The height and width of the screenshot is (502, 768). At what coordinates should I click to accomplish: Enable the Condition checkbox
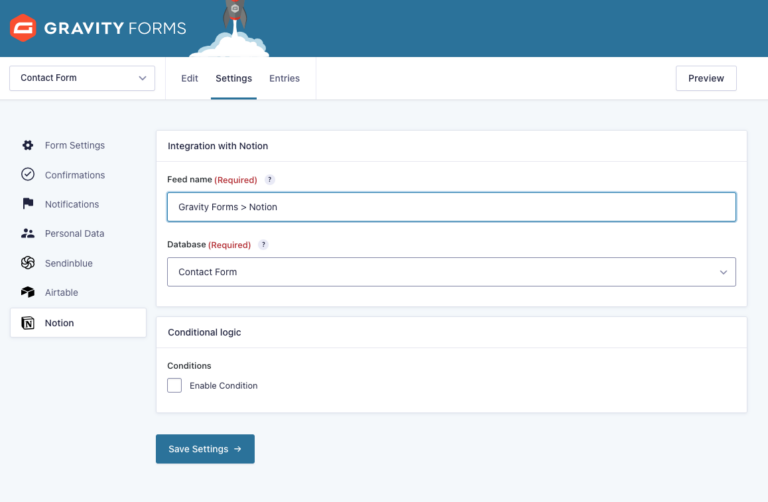(175, 385)
